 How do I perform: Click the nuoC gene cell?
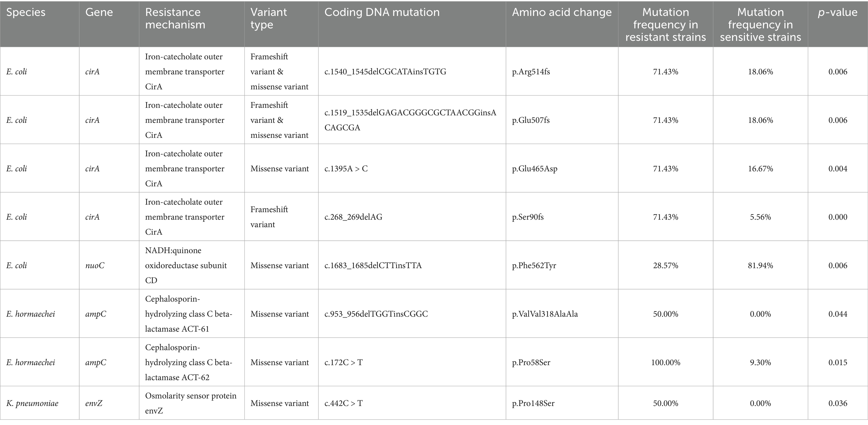click(95, 266)
